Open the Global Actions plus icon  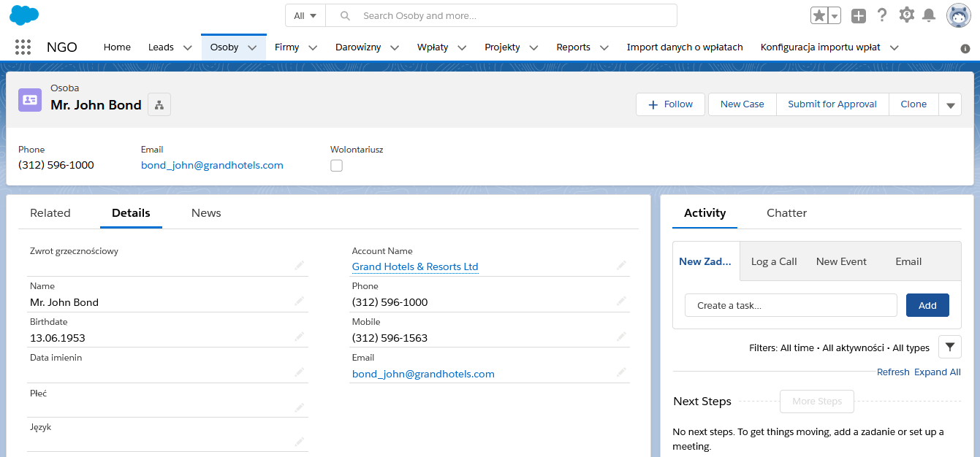[859, 15]
